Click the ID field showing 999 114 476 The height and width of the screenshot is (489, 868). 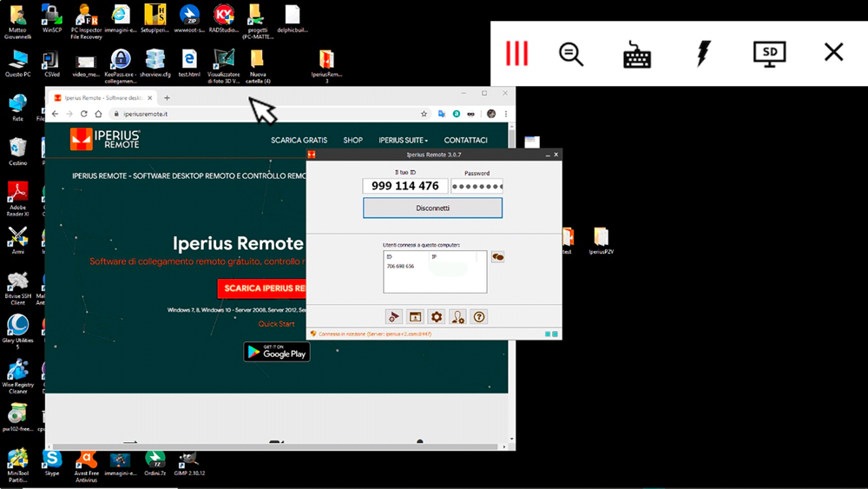405,186
